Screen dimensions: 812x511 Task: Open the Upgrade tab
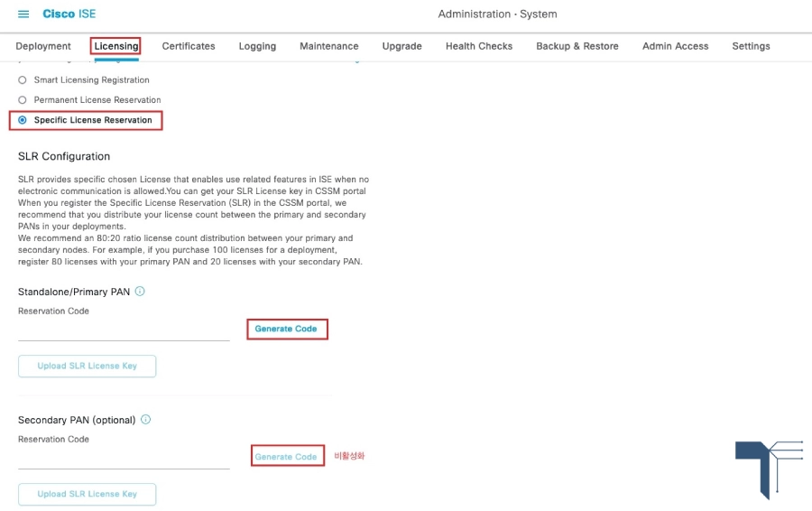401,46
